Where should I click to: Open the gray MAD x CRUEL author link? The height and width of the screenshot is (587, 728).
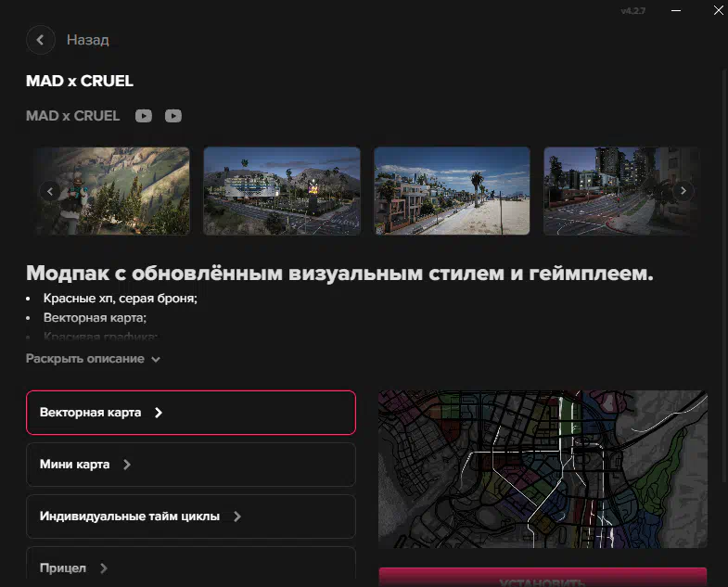(x=72, y=116)
